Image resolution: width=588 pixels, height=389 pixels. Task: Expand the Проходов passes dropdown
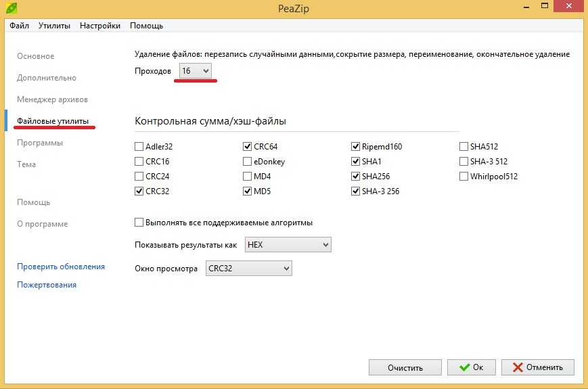point(196,71)
